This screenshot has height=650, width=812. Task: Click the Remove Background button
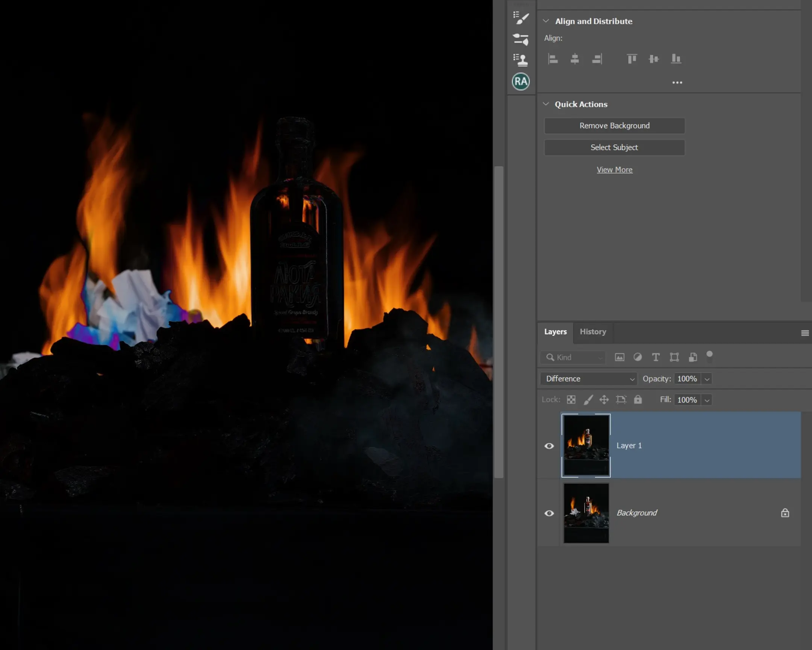(x=614, y=126)
